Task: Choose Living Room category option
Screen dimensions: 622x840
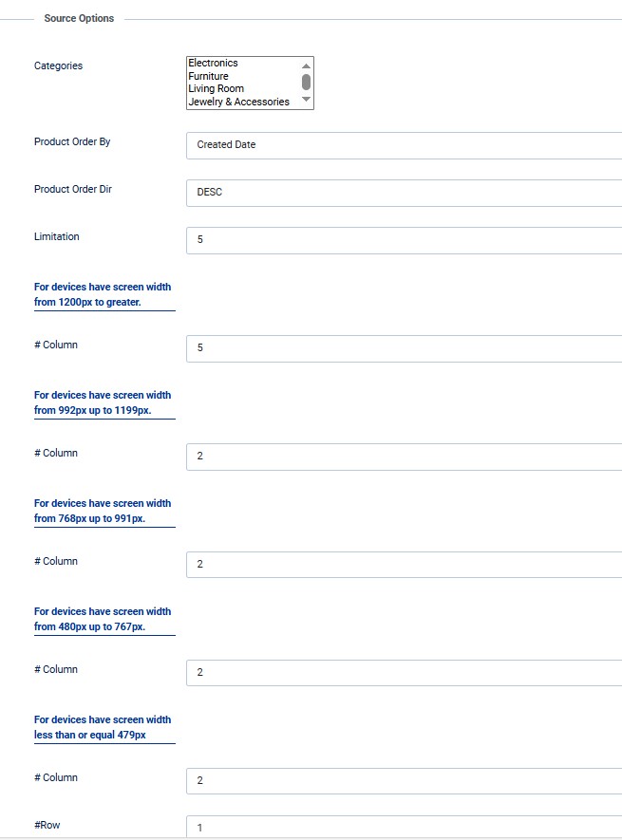Action: coord(216,89)
